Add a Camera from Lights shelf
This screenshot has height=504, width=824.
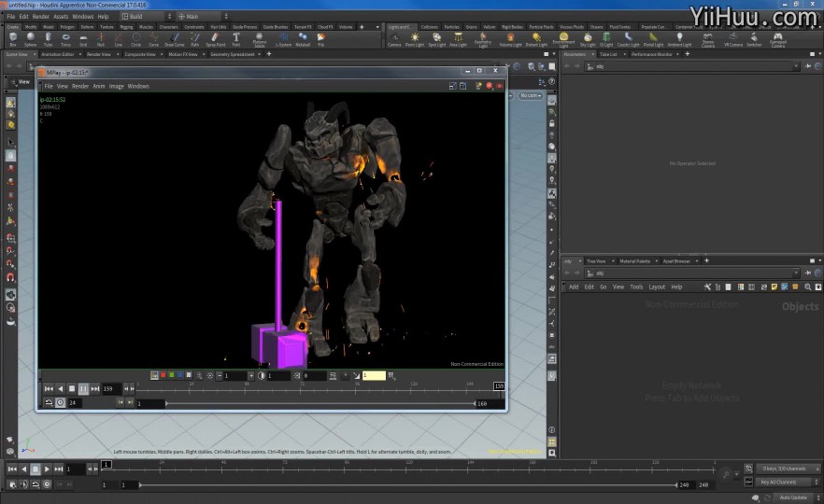click(x=394, y=39)
